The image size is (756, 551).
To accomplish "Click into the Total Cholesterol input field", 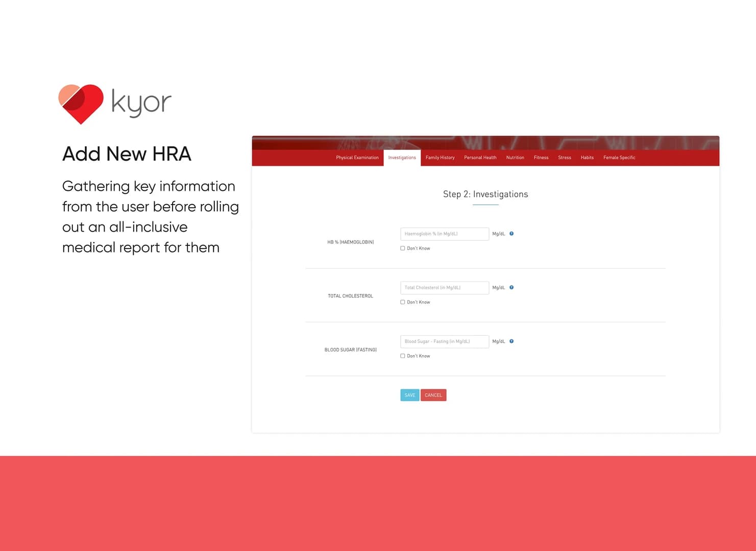I will (x=444, y=288).
